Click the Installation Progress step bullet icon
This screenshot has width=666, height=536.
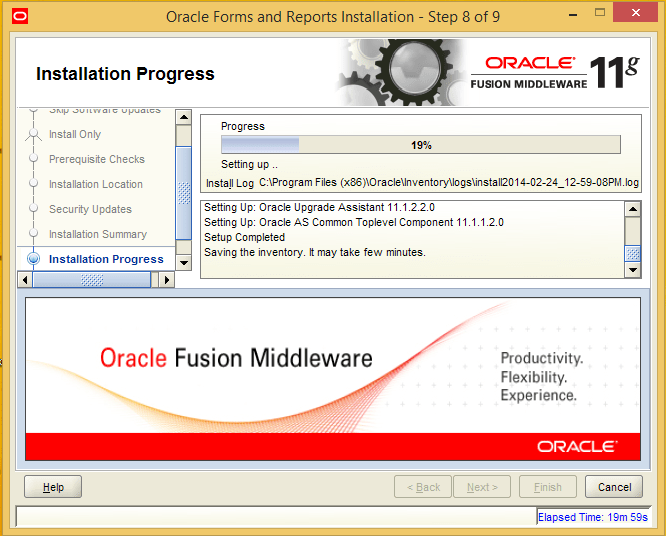(34, 259)
